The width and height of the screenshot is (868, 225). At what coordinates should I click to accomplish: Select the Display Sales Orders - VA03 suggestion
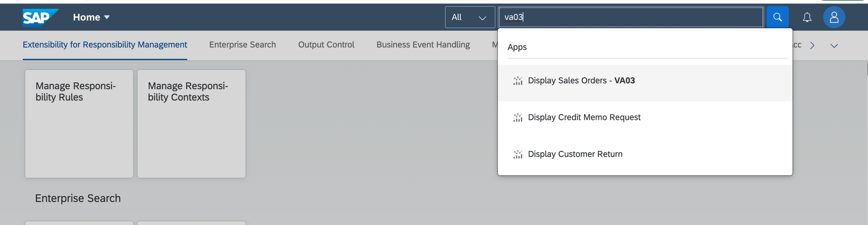(x=581, y=81)
